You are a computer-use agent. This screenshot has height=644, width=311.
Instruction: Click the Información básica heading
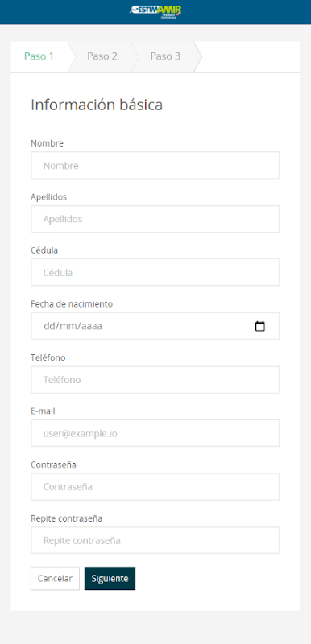tap(97, 105)
